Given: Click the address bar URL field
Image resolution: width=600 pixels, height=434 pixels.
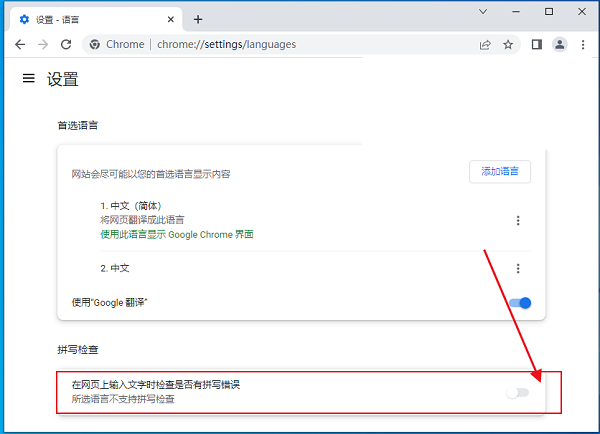Looking at the screenshot, I should point(300,44).
